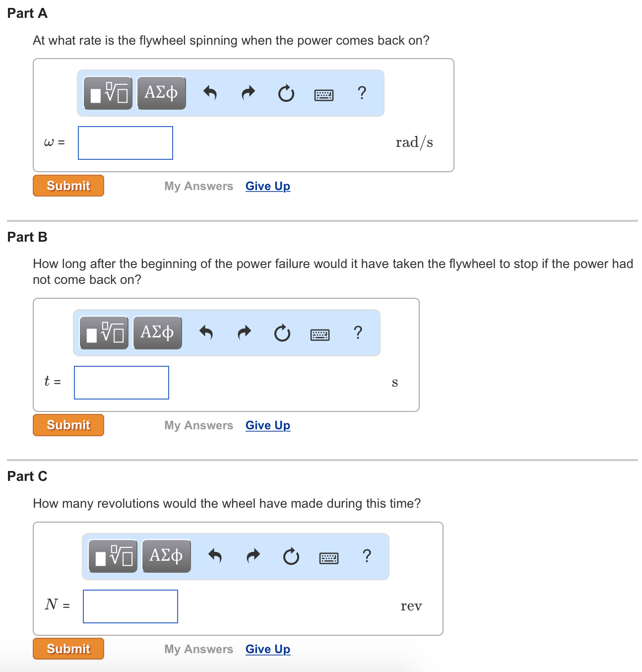Give up on Part A
Viewport: 642px width, 672px height.
268,186
